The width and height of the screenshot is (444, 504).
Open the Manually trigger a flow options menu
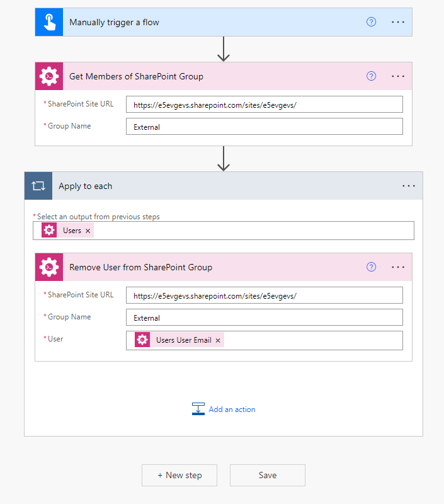coord(397,21)
